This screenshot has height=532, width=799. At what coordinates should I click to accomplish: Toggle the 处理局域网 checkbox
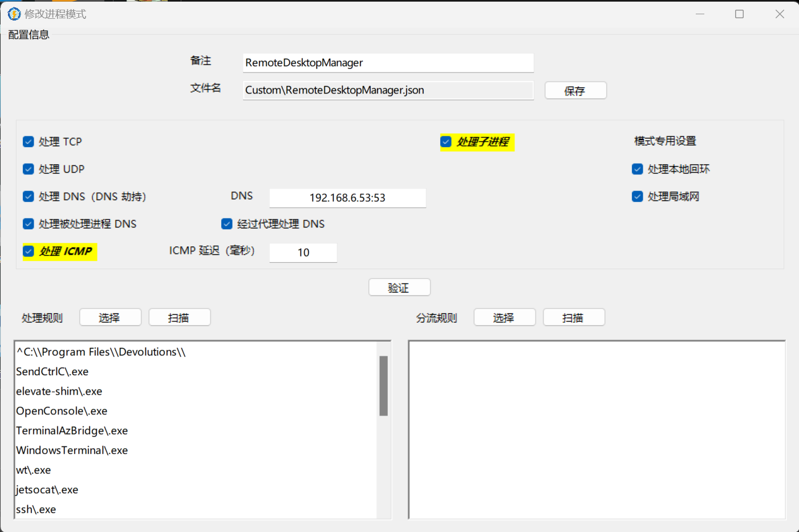coord(638,197)
